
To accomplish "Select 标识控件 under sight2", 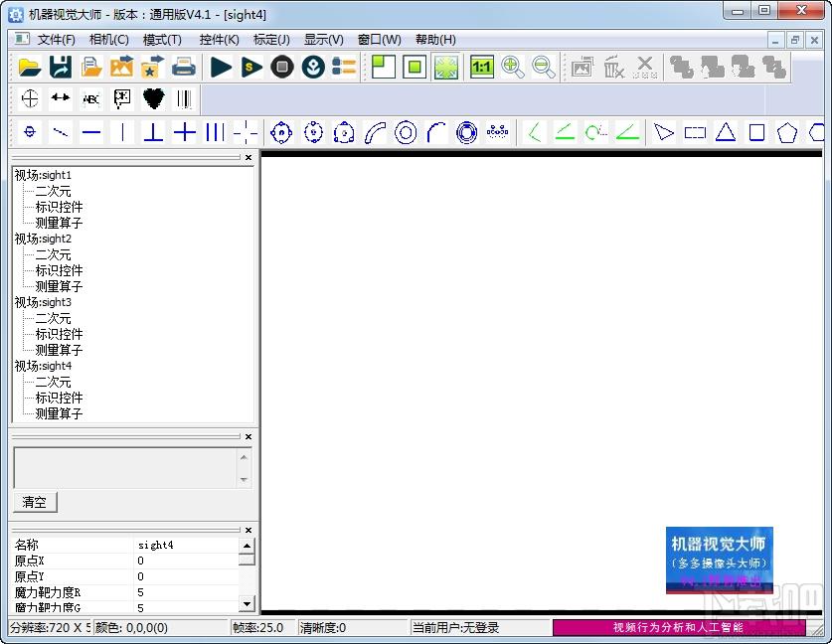I will (59, 270).
